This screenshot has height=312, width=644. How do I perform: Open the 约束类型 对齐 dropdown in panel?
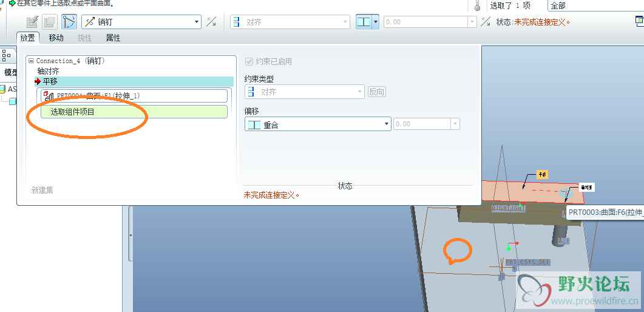coord(304,92)
